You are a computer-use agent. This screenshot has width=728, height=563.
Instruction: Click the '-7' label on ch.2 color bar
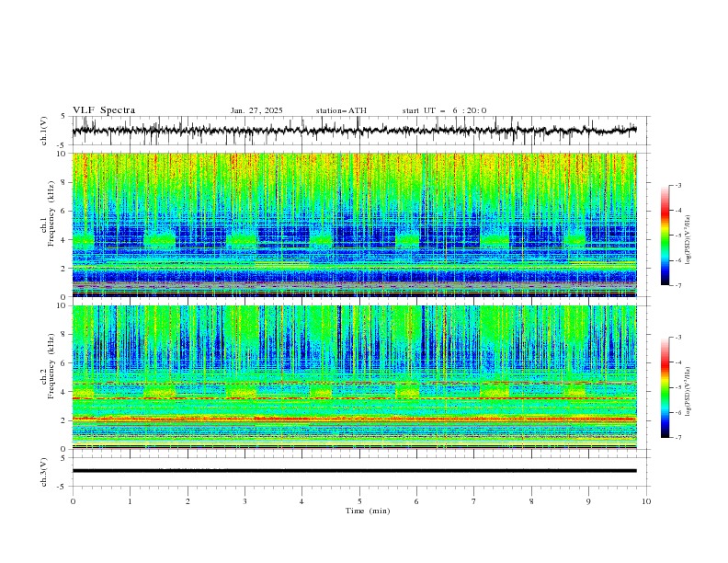click(x=677, y=438)
